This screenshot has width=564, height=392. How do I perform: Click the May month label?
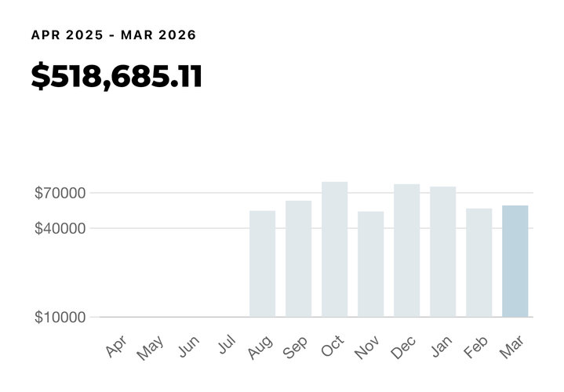tap(150, 347)
